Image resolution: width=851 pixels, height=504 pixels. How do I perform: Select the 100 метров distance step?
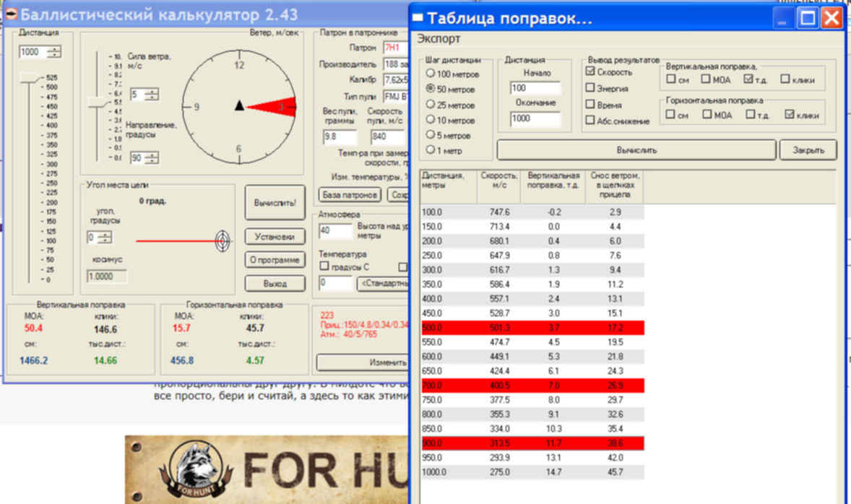coord(431,74)
